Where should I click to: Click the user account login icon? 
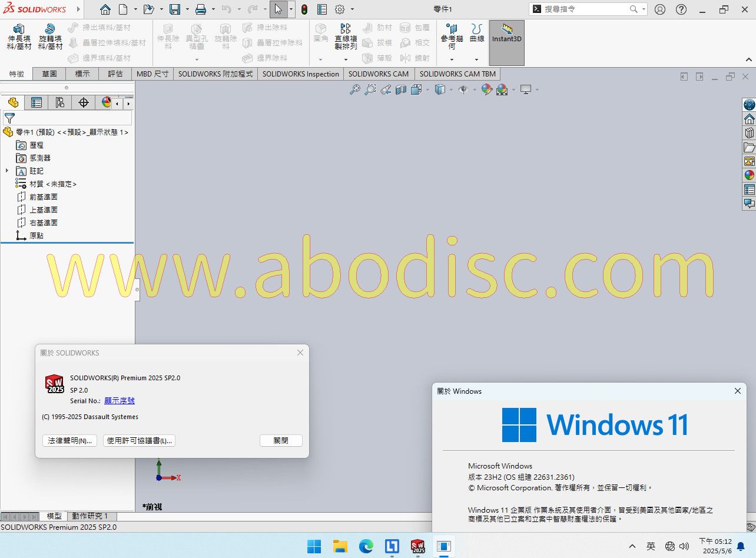point(660,9)
